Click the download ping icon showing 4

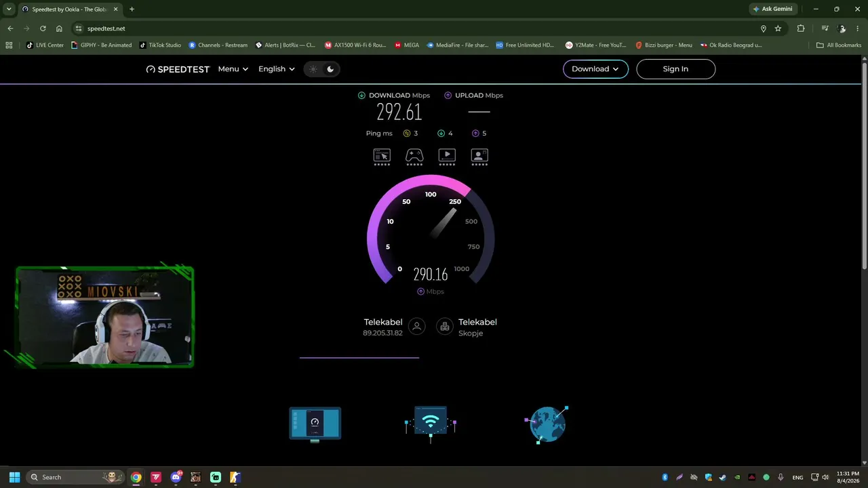click(x=441, y=134)
